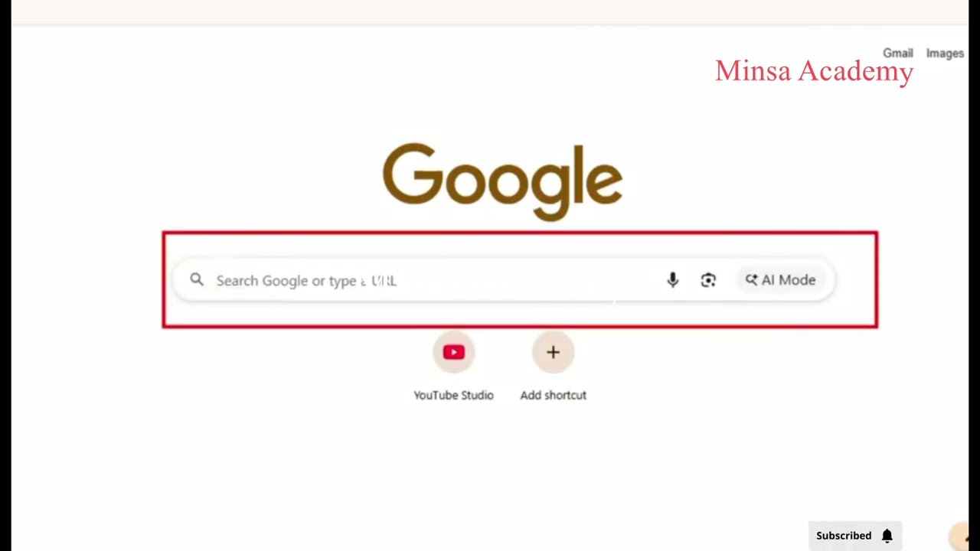Start voice search with the microphone
980x551 pixels.
click(672, 280)
